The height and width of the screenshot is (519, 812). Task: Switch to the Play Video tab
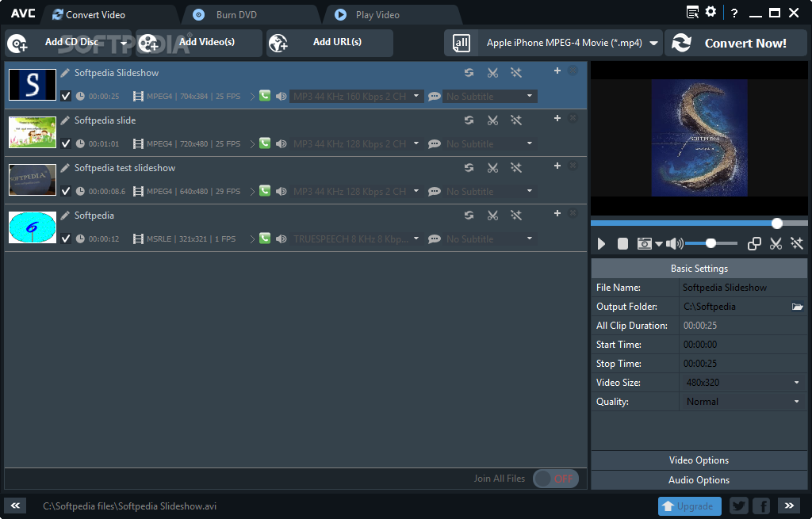[x=377, y=15]
